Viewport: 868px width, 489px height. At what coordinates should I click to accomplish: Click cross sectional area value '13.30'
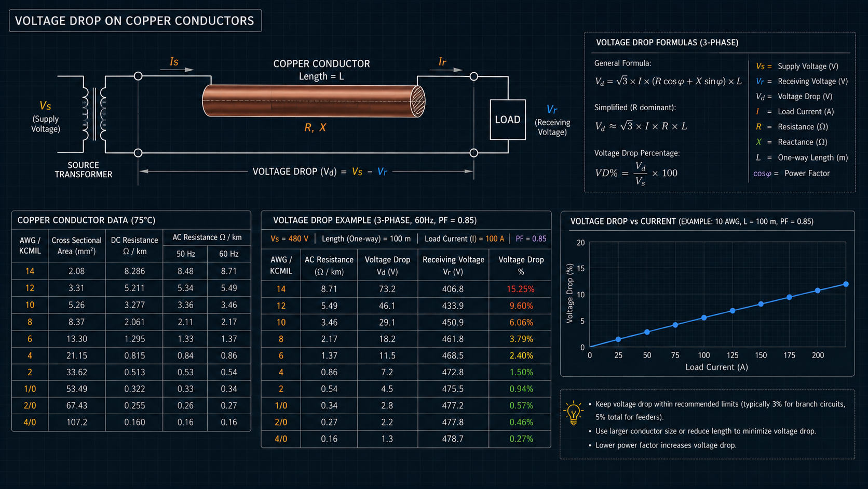point(77,339)
